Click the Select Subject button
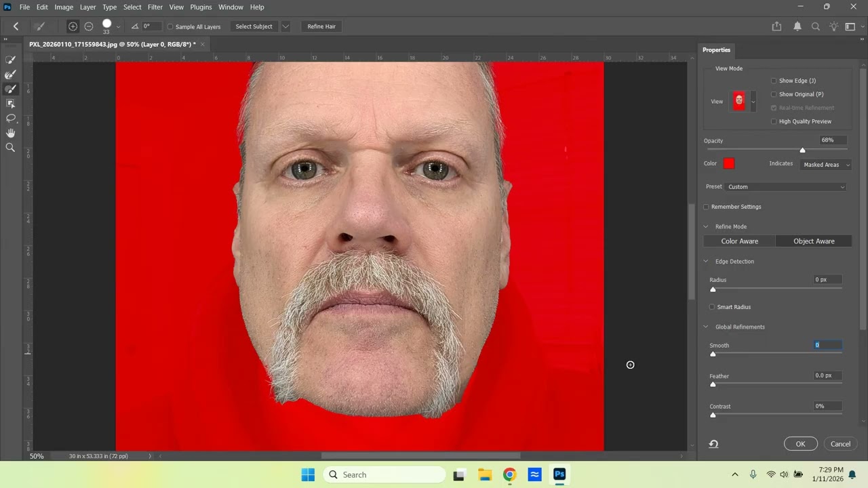The width and height of the screenshot is (868, 488). coord(254,26)
